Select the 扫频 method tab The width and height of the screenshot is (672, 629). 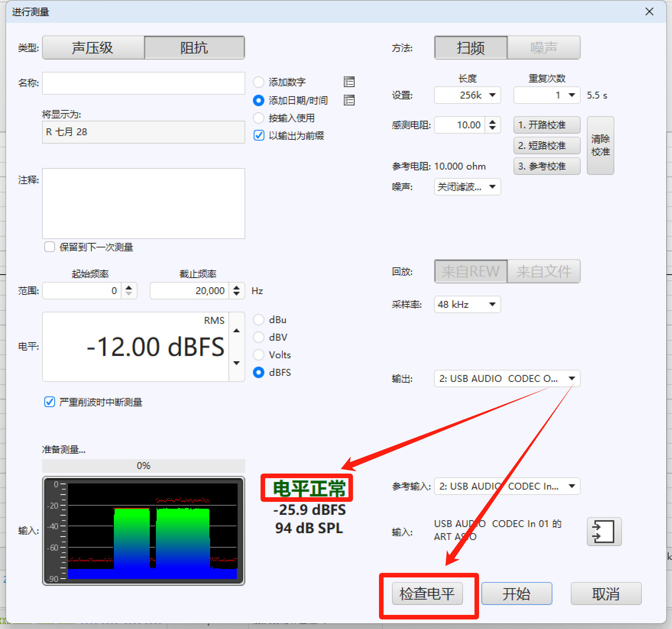click(471, 48)
